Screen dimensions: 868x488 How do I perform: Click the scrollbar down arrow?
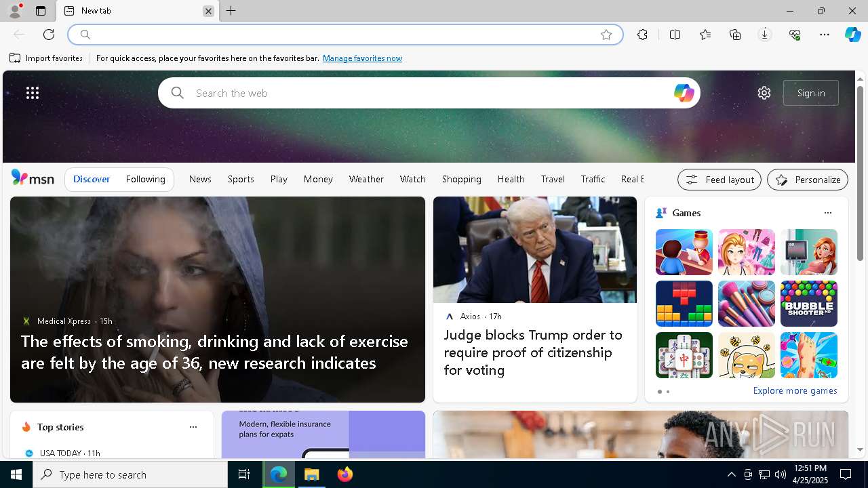pos(860,449)
